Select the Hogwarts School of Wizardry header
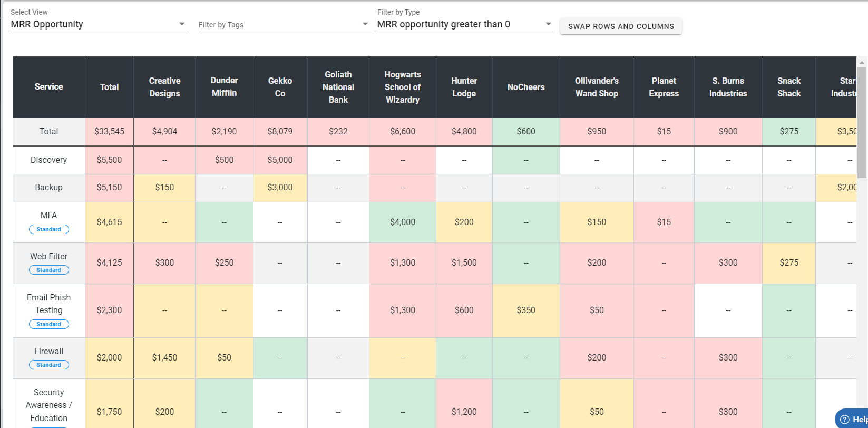 [x=403, y=87]
